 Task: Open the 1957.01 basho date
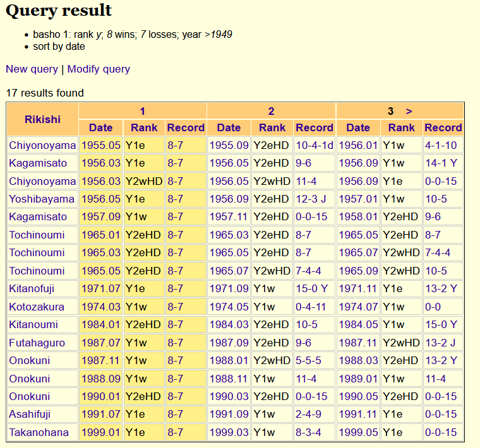(358, 199)
